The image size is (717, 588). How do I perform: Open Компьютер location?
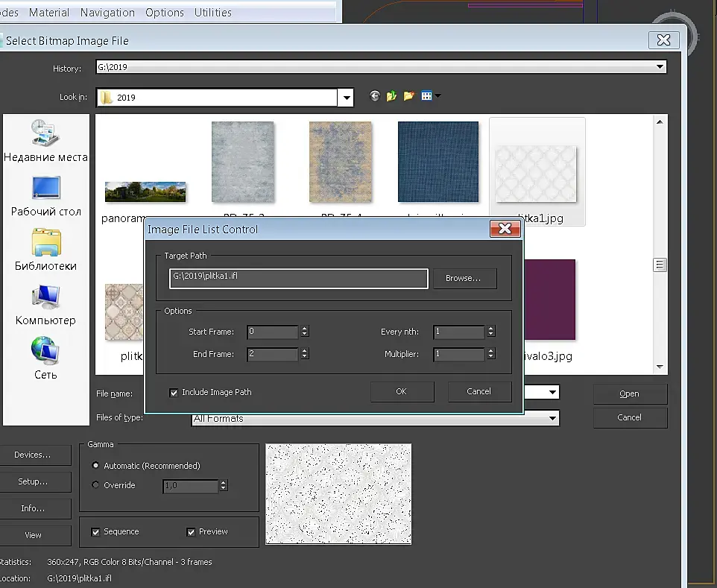click(x=45, y=305)
